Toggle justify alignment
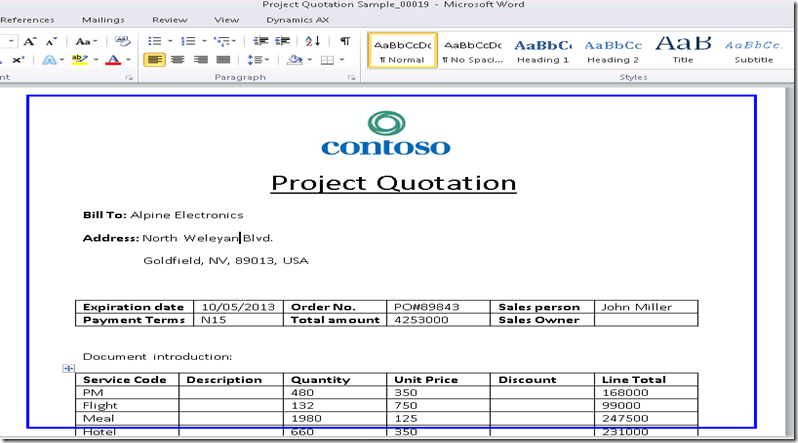 pos(223,60)
